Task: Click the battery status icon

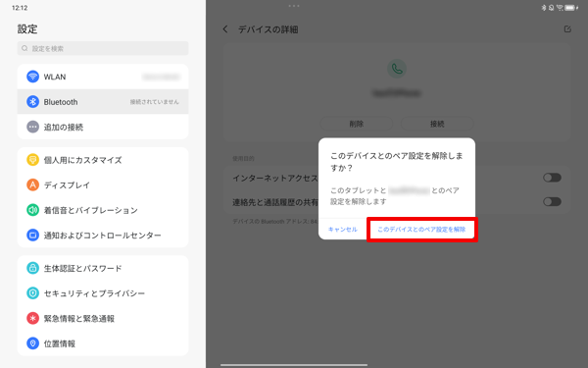Action: (571, 8)
